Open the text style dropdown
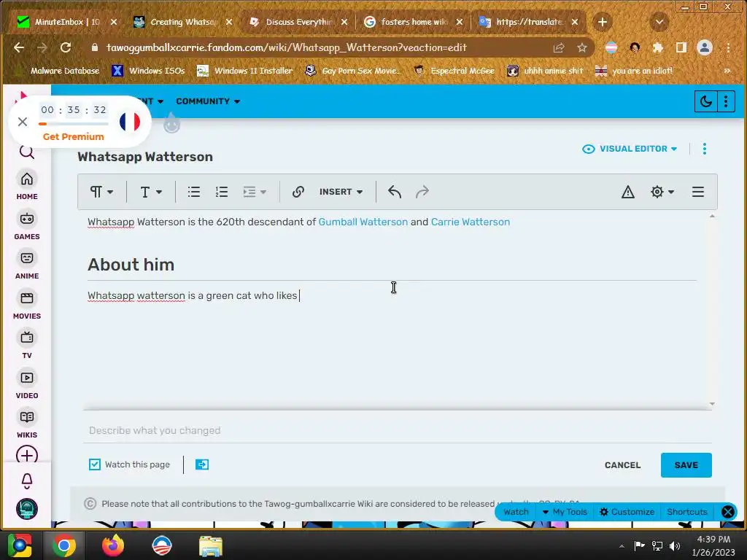The image size is (747, 560). tap(150, 192)
